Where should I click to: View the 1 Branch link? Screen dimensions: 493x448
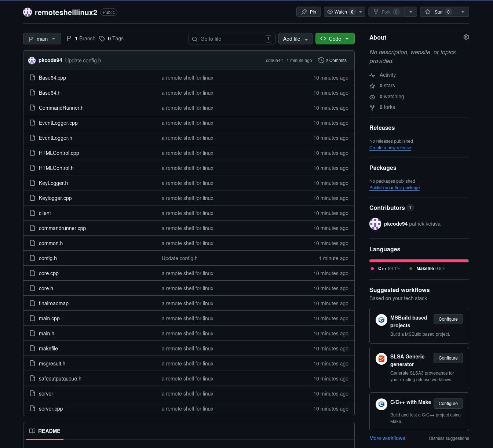click(x=81, y=39)
